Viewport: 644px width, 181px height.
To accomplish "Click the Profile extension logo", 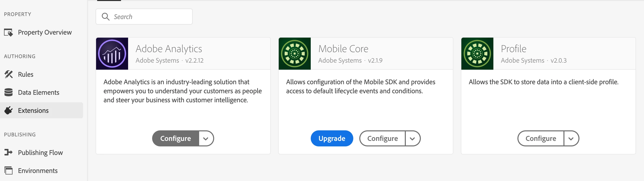I will tap(477, 54).
